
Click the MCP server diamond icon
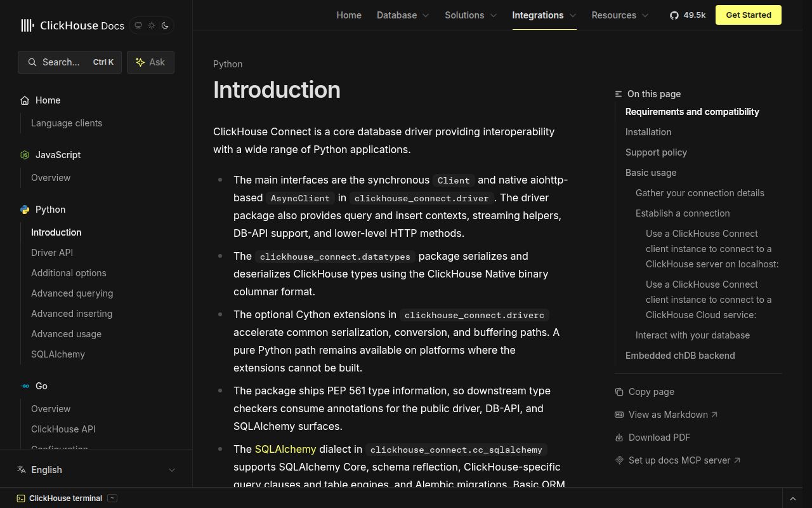619,460
